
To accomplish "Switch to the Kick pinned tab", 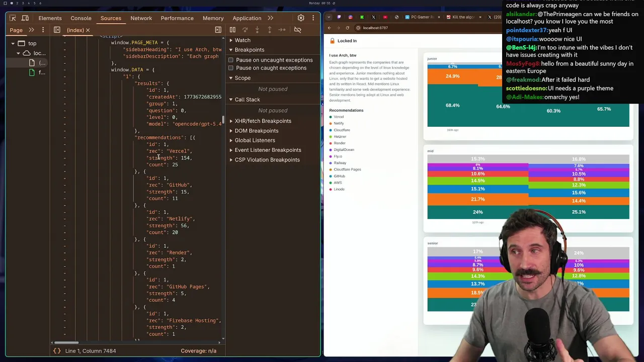I will tap(362, 17).
